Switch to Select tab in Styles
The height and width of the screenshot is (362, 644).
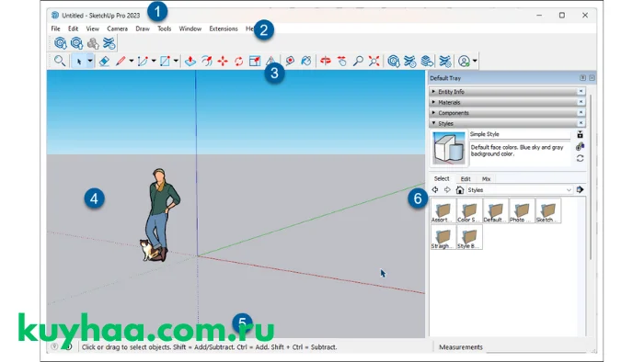pos(442,179)
